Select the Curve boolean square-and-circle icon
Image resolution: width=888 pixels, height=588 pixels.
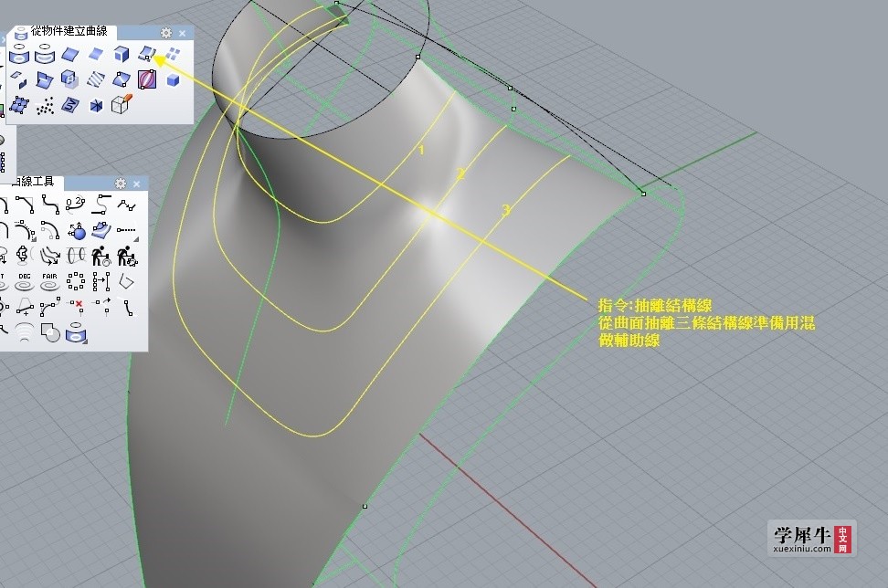pos(50,332)
